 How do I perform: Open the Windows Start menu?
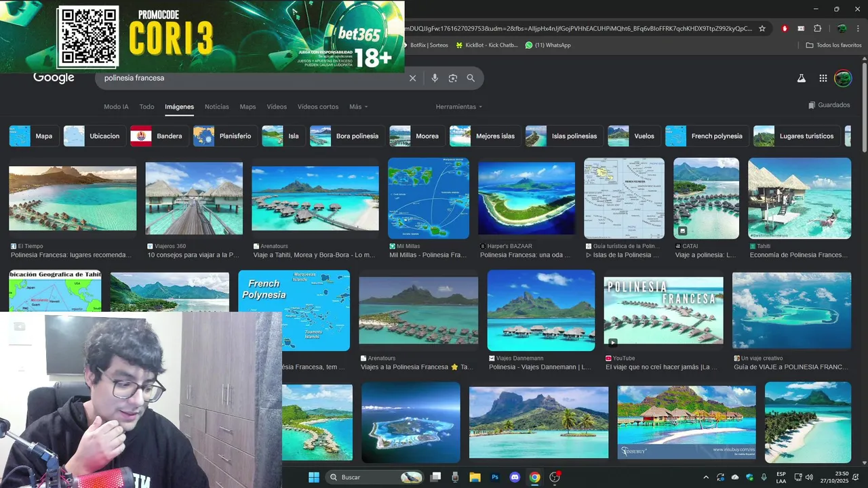(314, 477)
